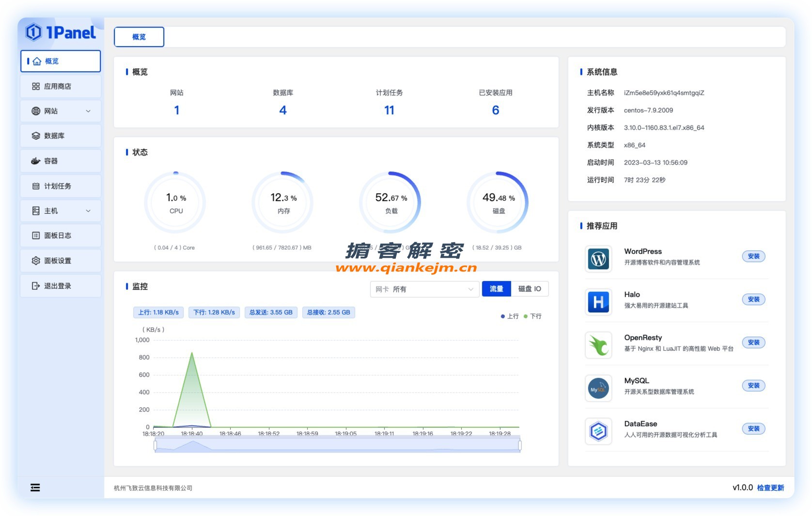
Task: Click the 数据库 layers icon
Action: click(x=36, y=136)
